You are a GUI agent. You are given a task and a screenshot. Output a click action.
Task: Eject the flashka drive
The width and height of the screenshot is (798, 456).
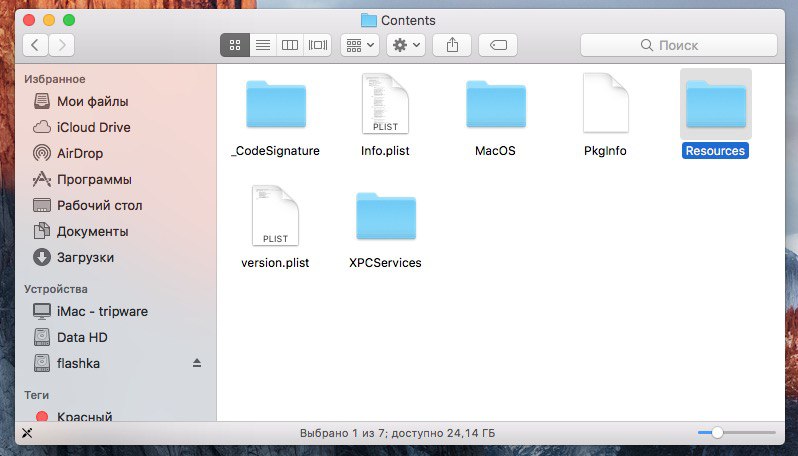[x=197, y=363]
